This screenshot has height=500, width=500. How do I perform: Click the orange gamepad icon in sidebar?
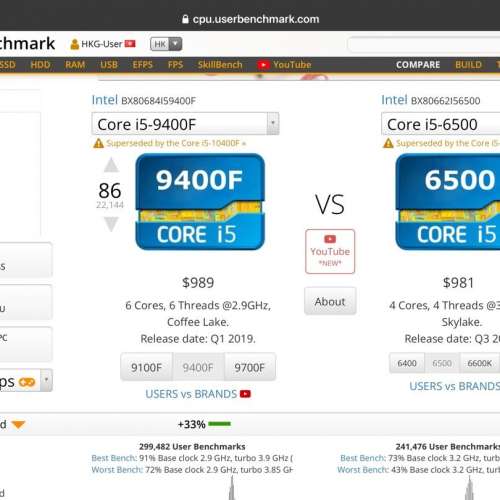27,382
